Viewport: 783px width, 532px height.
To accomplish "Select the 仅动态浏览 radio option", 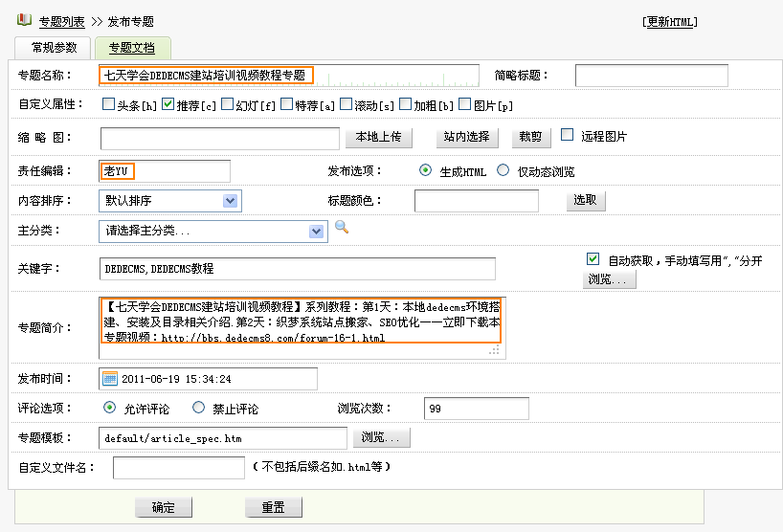I will coord(503,170).
